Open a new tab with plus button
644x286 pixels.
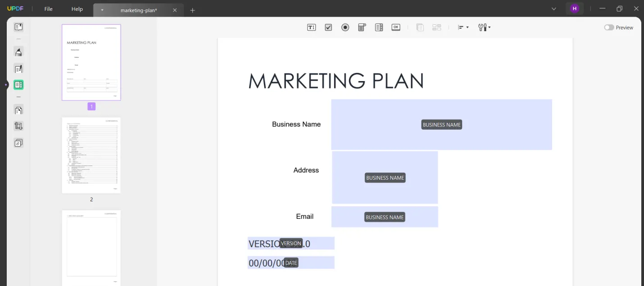(192, 10)
